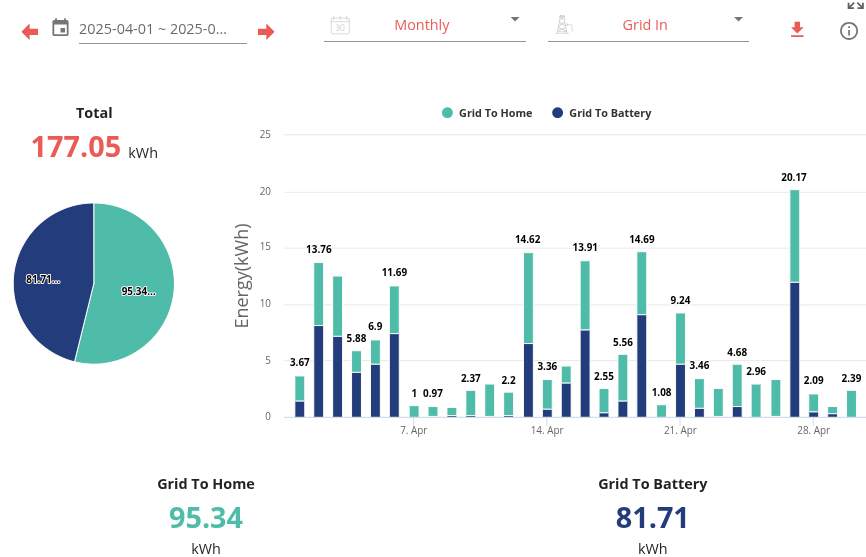Click the 14. Apr axis label
The height and width of the screenshot is (557, 866).
(547, 431)
